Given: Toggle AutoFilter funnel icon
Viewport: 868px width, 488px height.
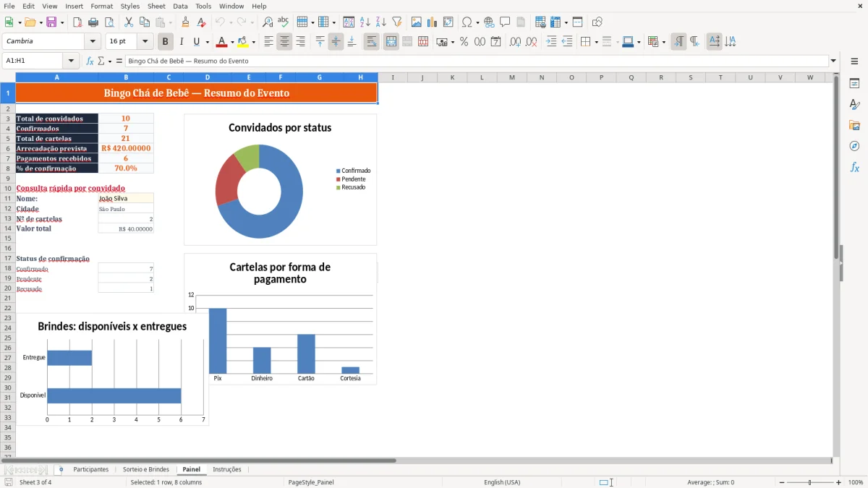Looking at the screenshot, I should coord(397,22).
